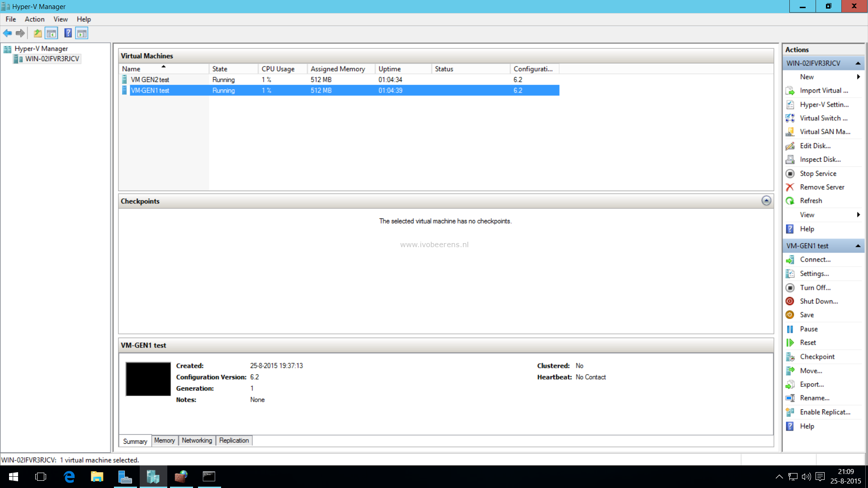This screenshot has height=488, width=868.
Task: Open Server Manager from the taskbar
Action: click(125, 477)
